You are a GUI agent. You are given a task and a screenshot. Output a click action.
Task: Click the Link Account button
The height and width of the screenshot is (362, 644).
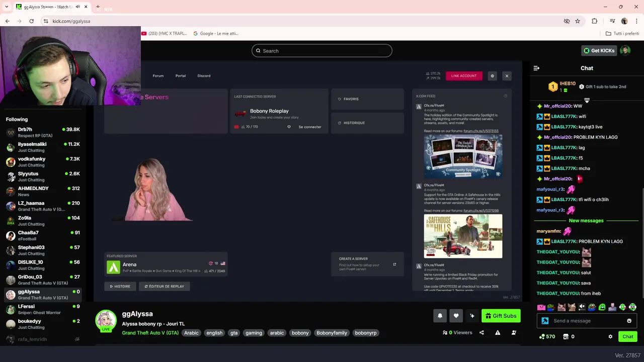coord(464,76)
